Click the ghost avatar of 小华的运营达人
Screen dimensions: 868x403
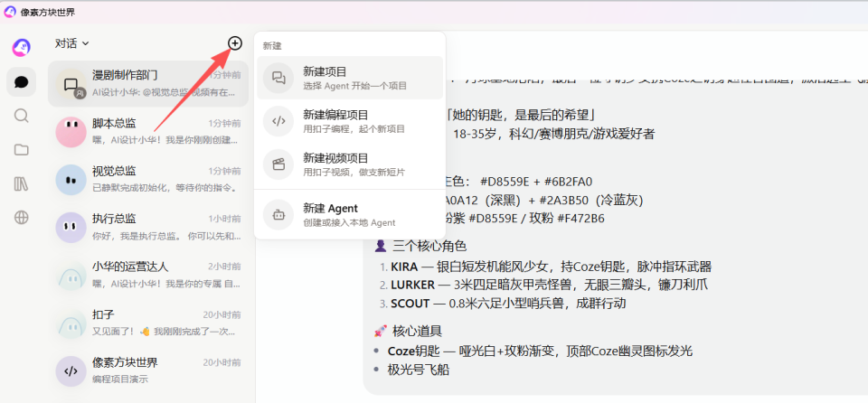click(x=71, y=275)
